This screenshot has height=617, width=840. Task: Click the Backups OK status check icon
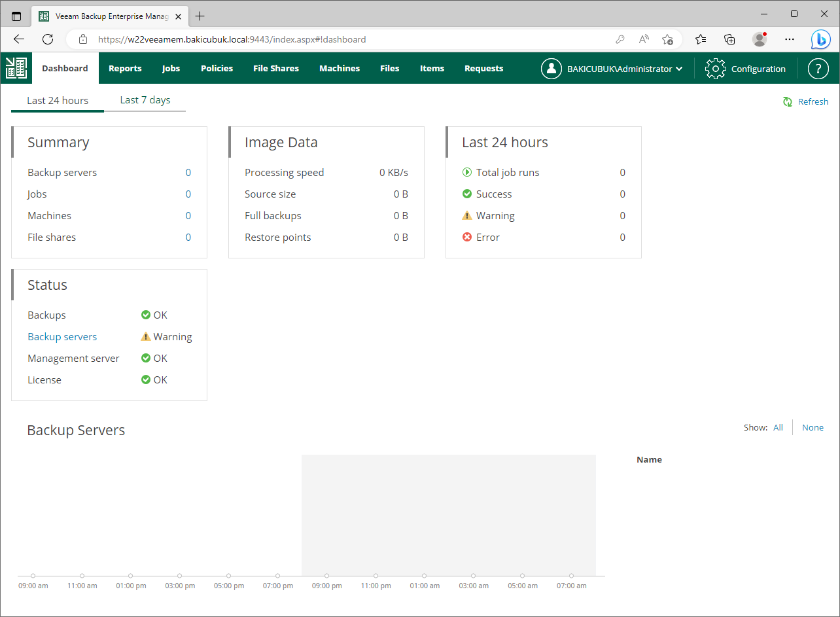146,315
